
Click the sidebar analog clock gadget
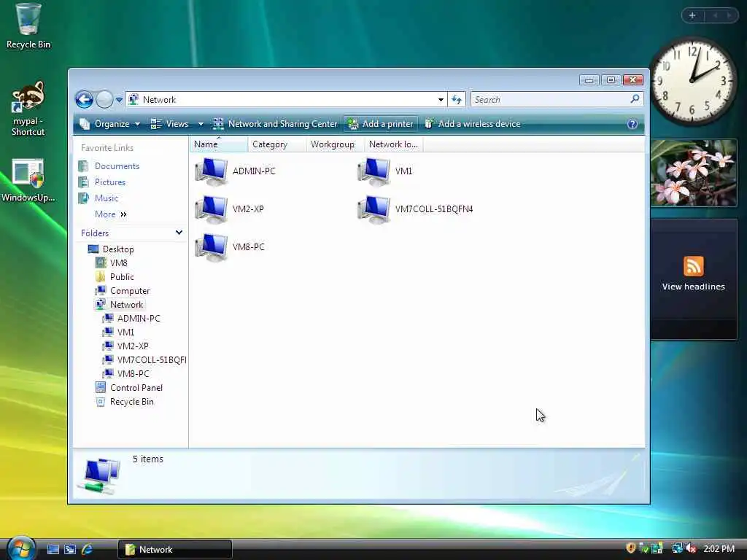click(692, 82)
